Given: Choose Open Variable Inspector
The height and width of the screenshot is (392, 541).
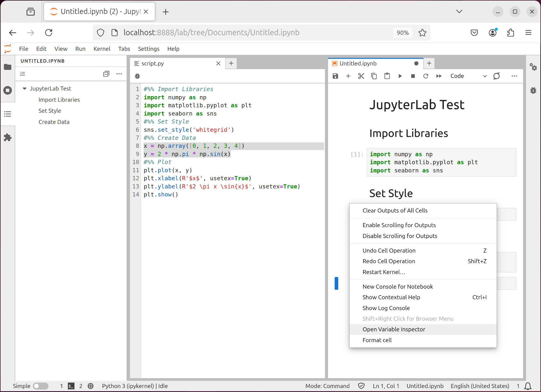Looking at the screenshot, I should coord(423,329).
